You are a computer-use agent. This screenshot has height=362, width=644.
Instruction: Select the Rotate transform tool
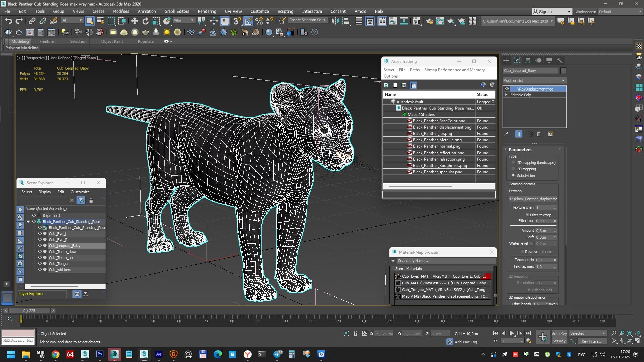(145, 21)
